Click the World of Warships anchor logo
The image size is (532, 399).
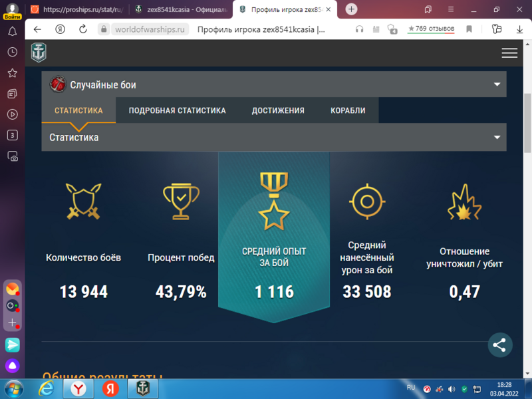39,53
